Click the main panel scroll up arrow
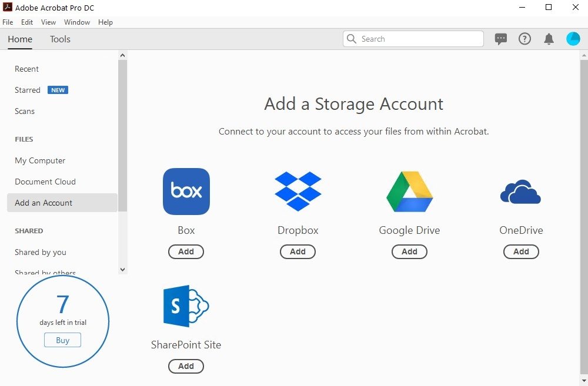Image resolution: width=588 pixels, height=386 pixels. [x=584, y=55]
